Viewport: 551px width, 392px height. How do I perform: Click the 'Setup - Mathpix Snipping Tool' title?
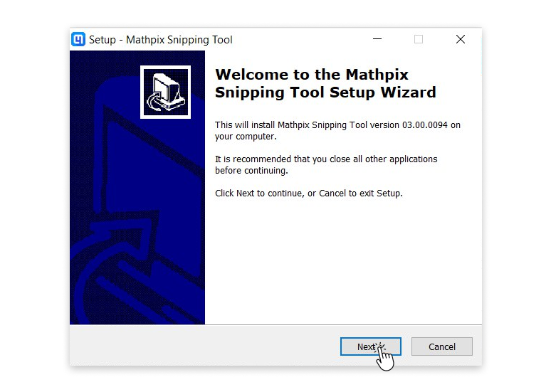161,40
